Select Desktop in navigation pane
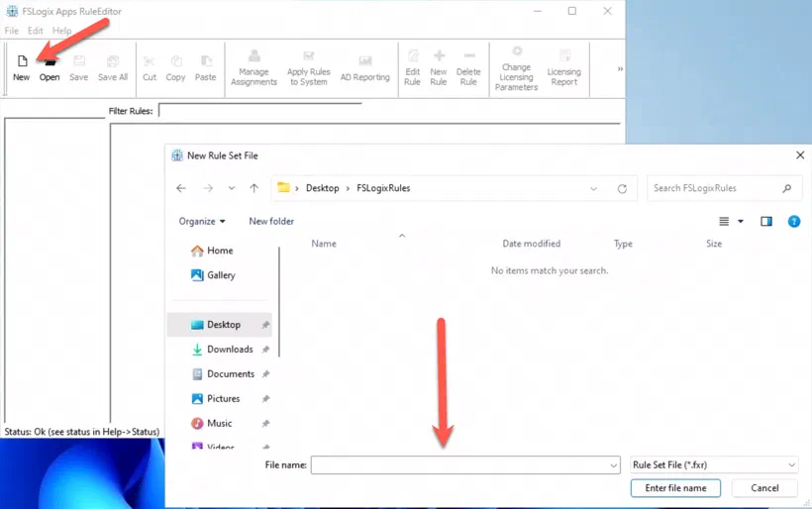 point(220,325)
